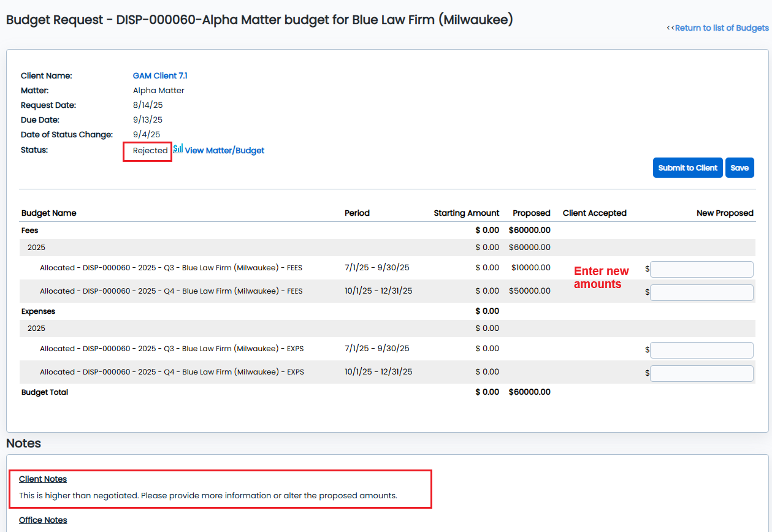The width and height of the screenshot is (772, 532).
Task: Select the Rejected status text
Action: pyautogui.click(x=150, y=151)
